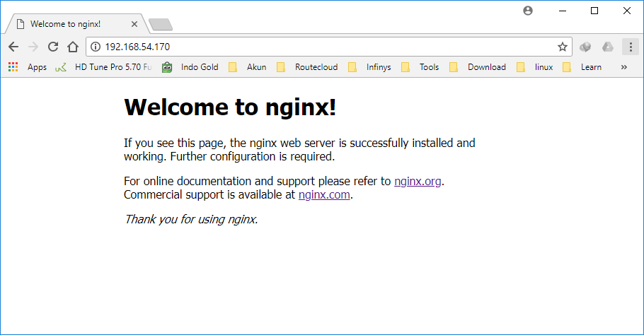This screenshot has height=335, width=644.
Task: Open the Routecloud bookmark folder
Action: (x=307, y=67)
